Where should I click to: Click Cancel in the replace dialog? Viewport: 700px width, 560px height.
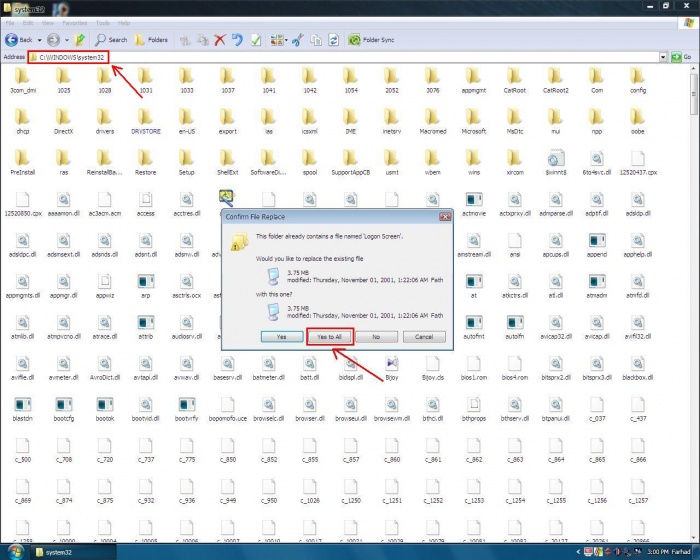424,337
